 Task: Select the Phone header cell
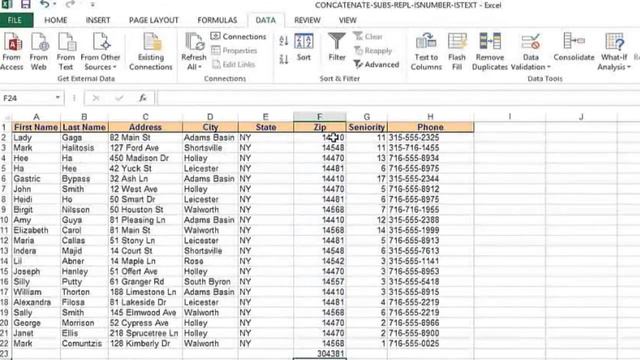430,127
